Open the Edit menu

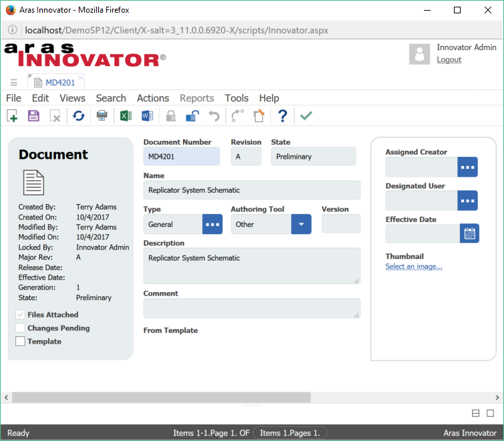[x=40, y=98]
